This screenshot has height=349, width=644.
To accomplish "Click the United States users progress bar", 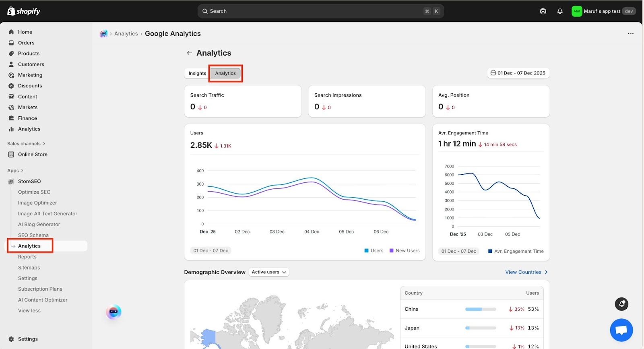I will [481, 347].
